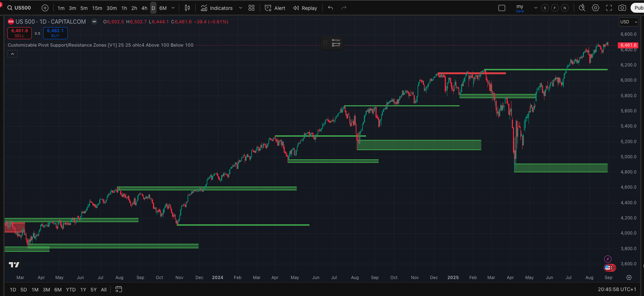This screenshot has height=296, width=644.
Task: Select the daily D timeframe
Action: tap(153, 8)
